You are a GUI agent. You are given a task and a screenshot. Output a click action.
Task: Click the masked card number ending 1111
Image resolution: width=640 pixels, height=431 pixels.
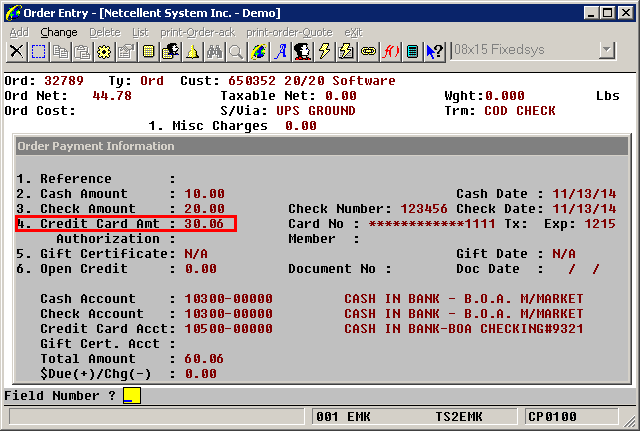tap(432, 224)
